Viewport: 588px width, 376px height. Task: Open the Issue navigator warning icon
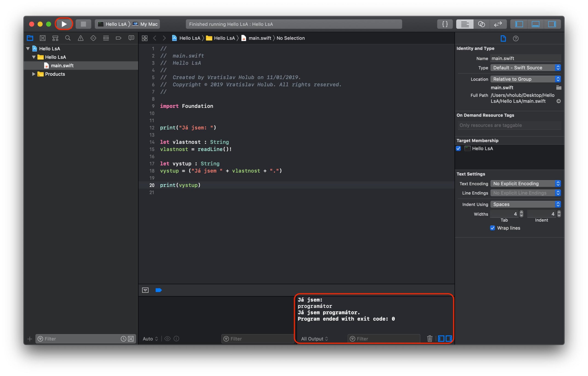point(81,38)
